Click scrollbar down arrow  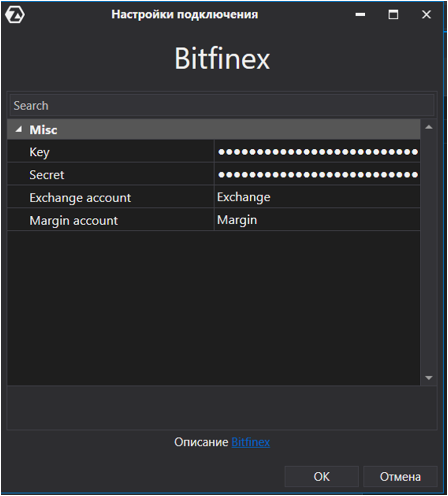click(x=429, y=378)
